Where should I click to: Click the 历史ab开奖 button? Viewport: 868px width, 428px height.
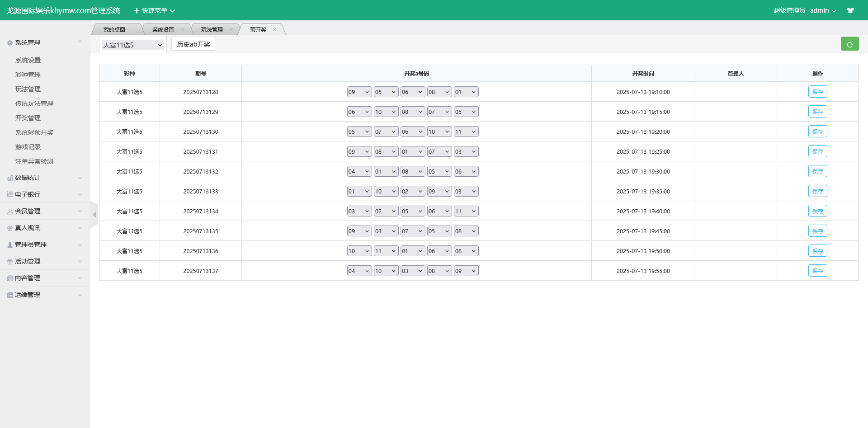coord(193,44)
